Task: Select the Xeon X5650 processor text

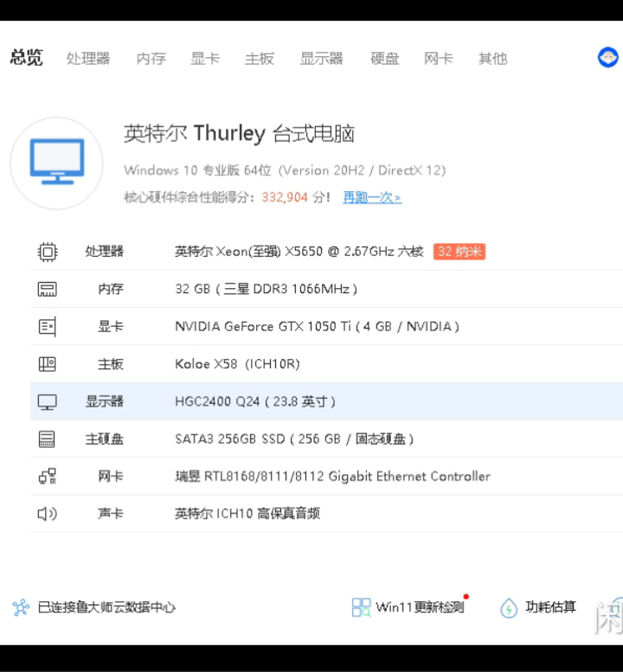Action: [x=299, y=252]
